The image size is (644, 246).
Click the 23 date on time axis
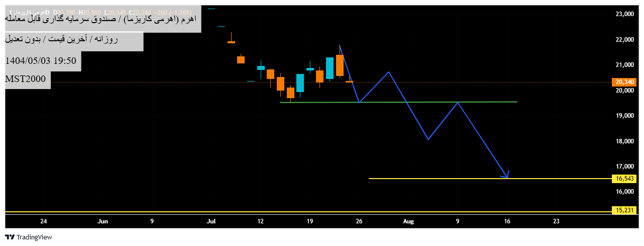tap(556, 221)
